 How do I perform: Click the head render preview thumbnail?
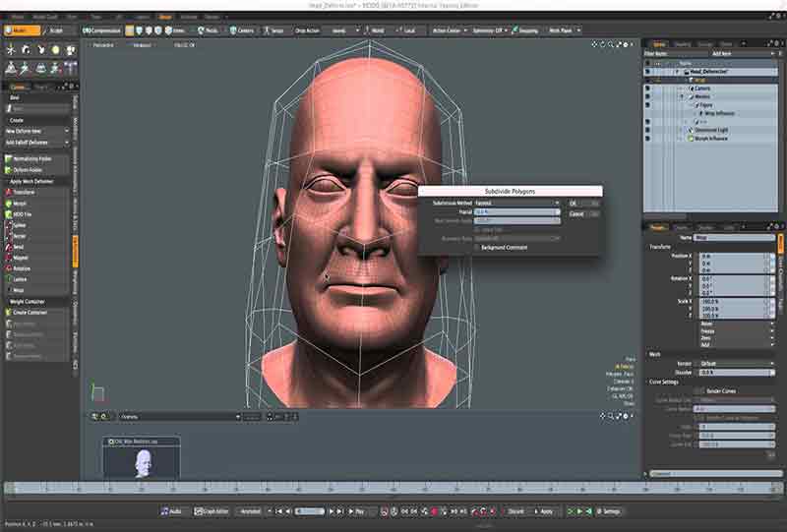pos(144,461)
